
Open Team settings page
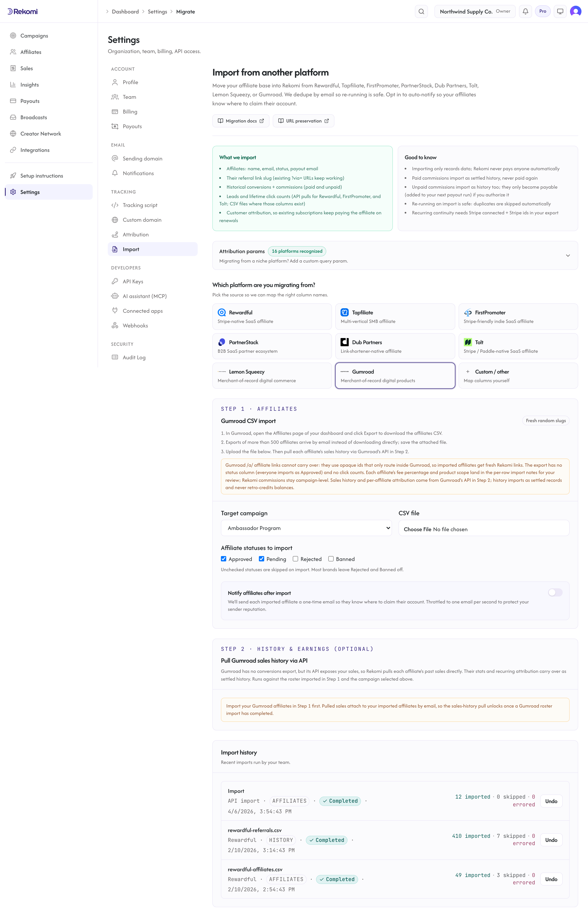pyautogui.click(x=153, y=97)
